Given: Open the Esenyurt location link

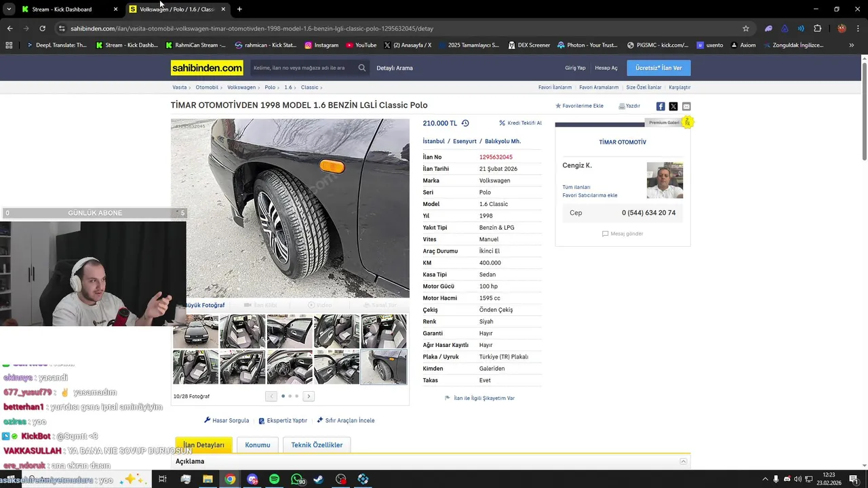Looking at the screenshot, I should point(465,142).
